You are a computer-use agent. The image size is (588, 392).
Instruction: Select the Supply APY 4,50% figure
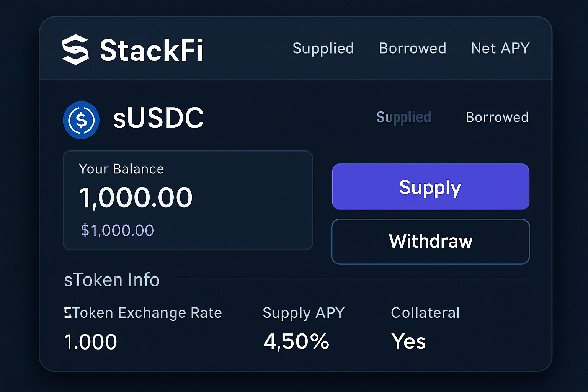click(296, 341)
